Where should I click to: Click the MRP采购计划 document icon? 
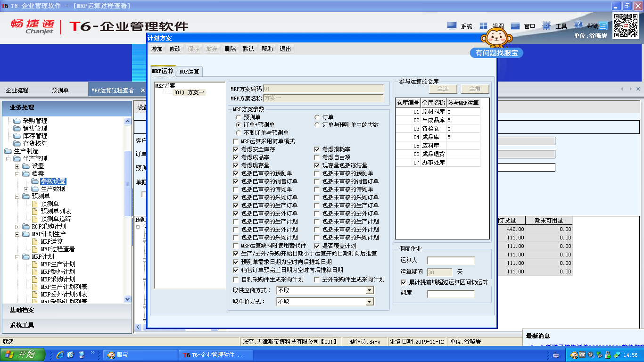(35, 279)
